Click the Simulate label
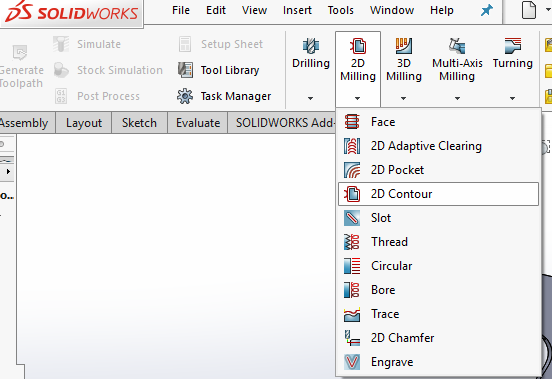552x379 pixels. (99, 44)
